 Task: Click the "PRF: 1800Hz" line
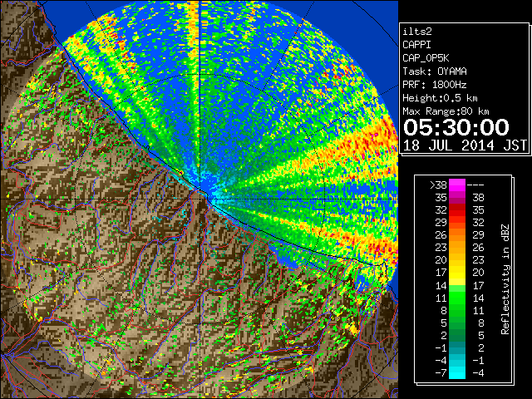point(435,85)
